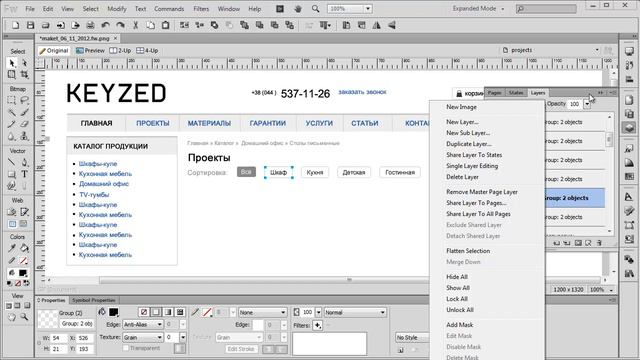The image size is (640, 360).
Task: Click Домашний офис link in catalog
Action: [104, 184]
